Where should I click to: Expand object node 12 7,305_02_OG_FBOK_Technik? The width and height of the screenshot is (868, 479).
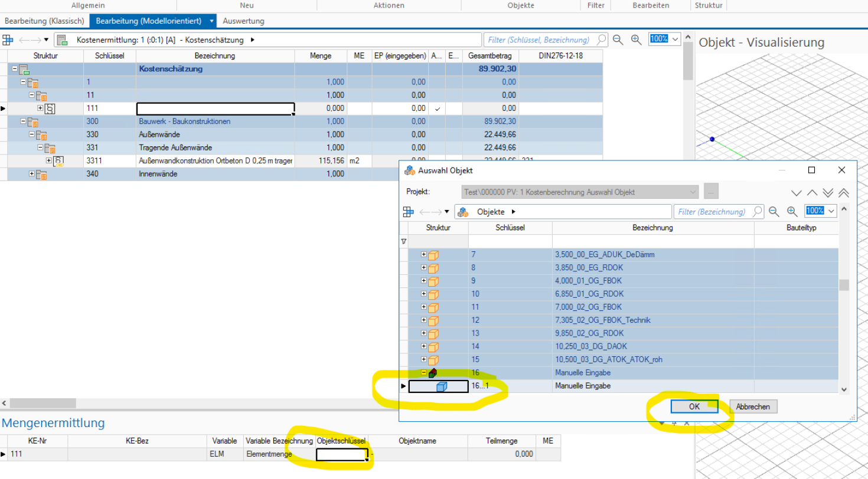[x=424, y=320]
